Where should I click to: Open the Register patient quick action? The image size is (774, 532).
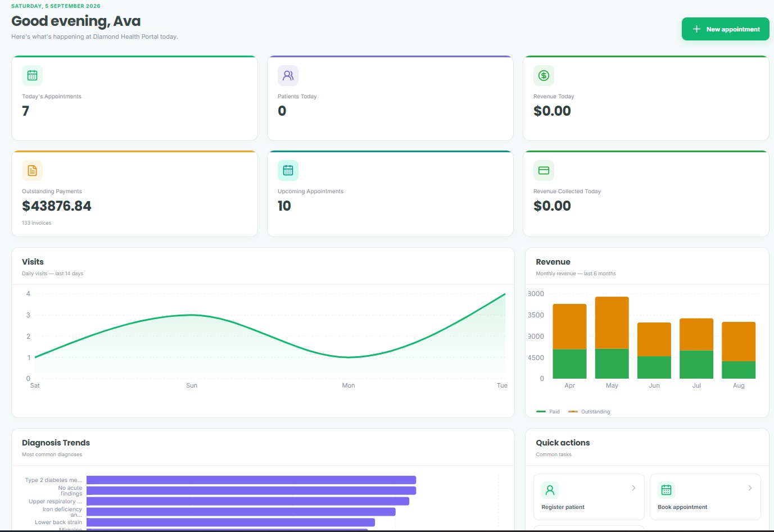point(589,497)
